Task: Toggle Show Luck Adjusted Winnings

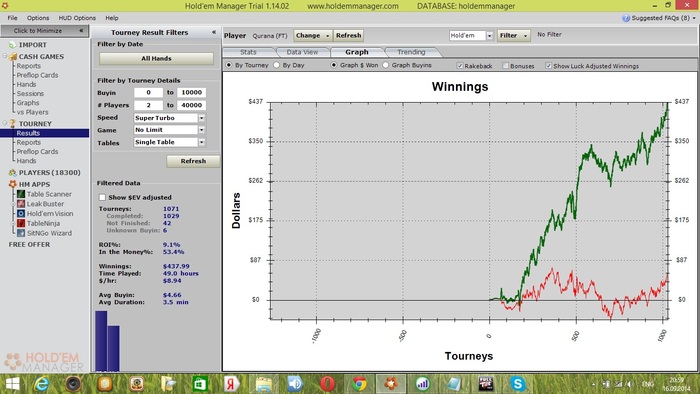Action: coord(548,66)
